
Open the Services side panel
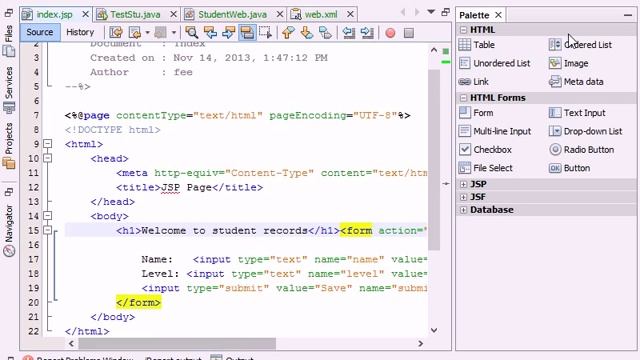(x=9, y=89)
